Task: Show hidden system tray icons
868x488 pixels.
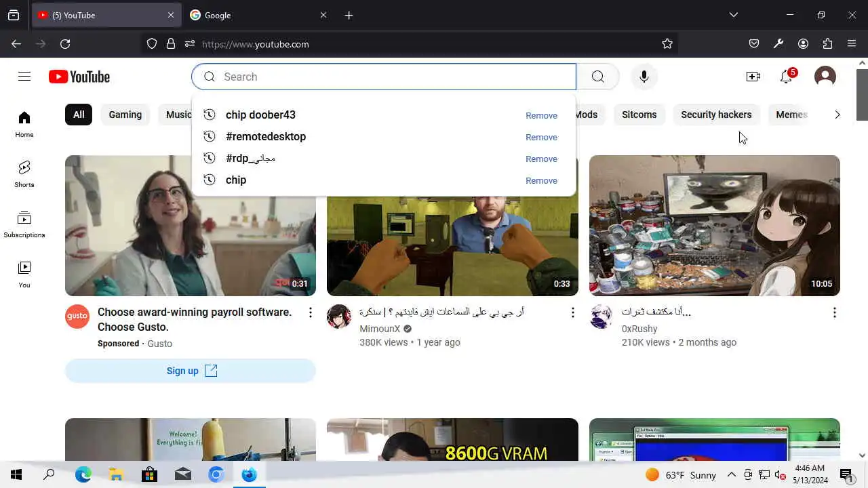Action: click(732, 475)
